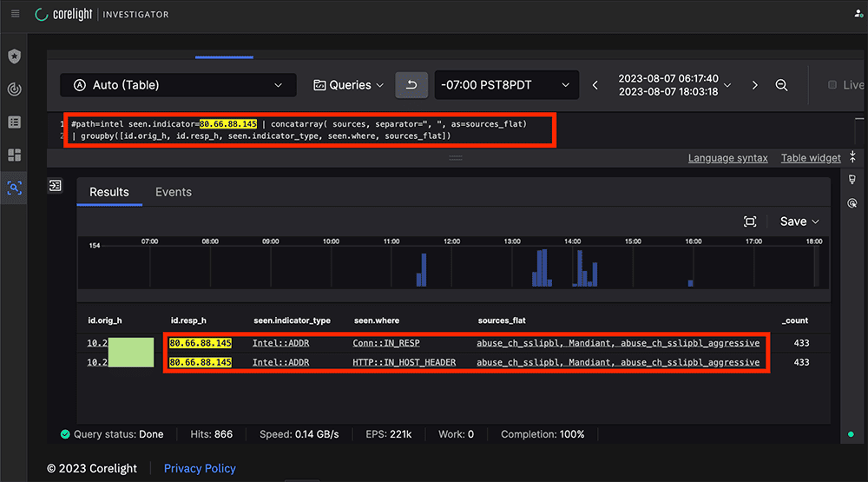The width and height of the screenshot is (868, 482).
Task: Switch to the Events tab
Action: pyautogui.click(x=173, y=192)
